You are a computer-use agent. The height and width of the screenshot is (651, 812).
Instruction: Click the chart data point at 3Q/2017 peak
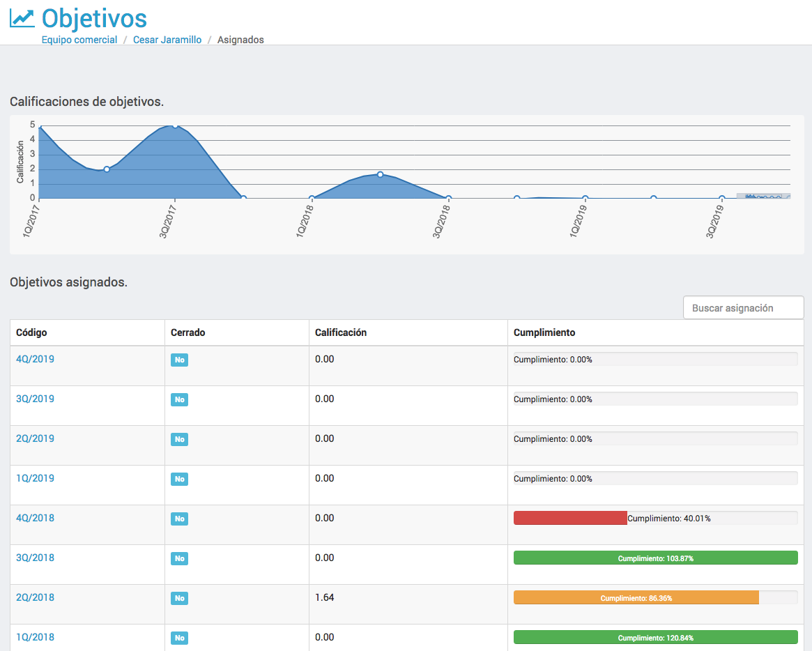pyautogui.click(x=175, y=125)
